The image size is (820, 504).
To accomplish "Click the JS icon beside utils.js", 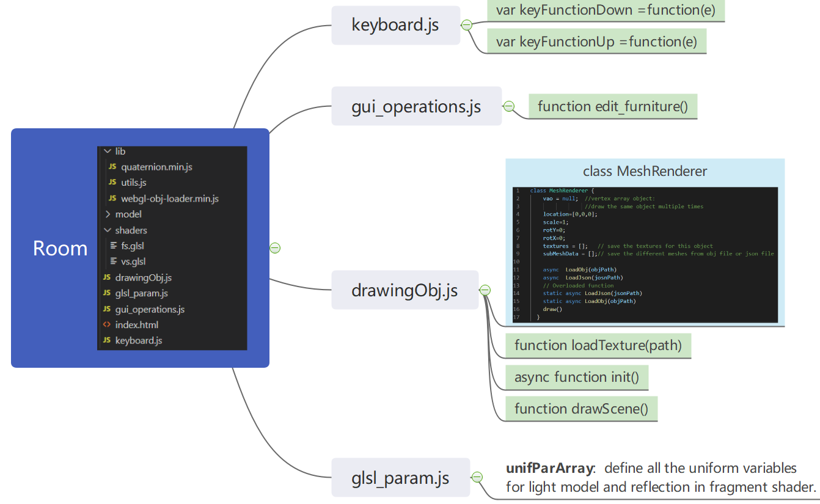I will pyautogui.click(x=112, y=183).
